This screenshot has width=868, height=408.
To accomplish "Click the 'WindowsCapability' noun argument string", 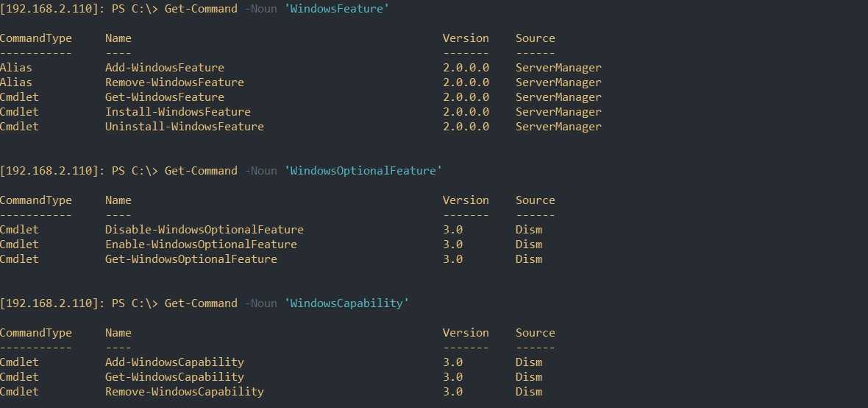I will click(346, 303).
